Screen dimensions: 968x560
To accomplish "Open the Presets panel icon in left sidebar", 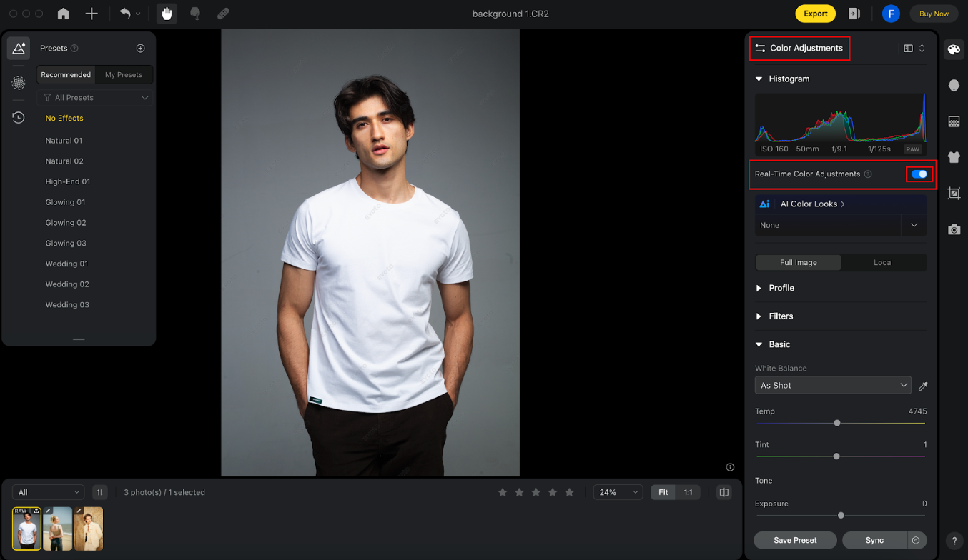I will coord(19,48).
